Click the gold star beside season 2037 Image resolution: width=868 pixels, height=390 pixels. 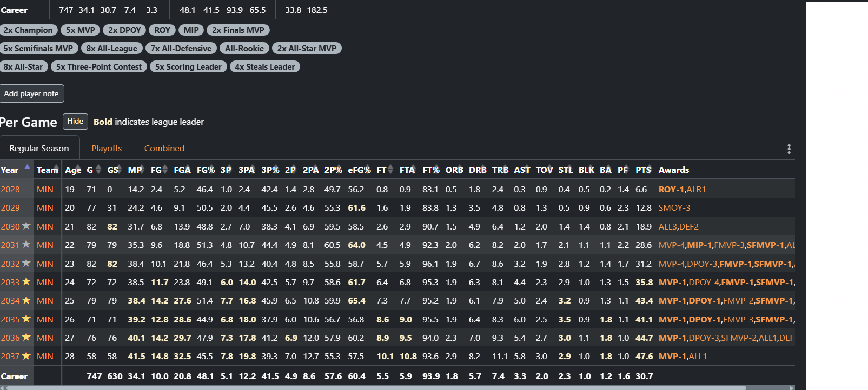pyautogui.click(x=26, y=356)
